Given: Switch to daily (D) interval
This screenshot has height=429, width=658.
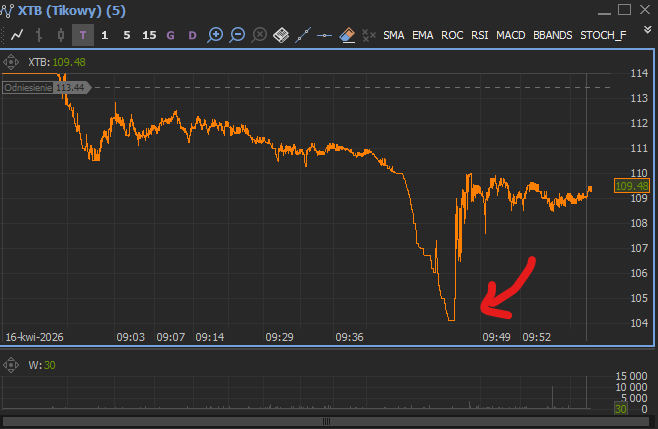Looking at the screenshot, I should [x=192, y=35].
